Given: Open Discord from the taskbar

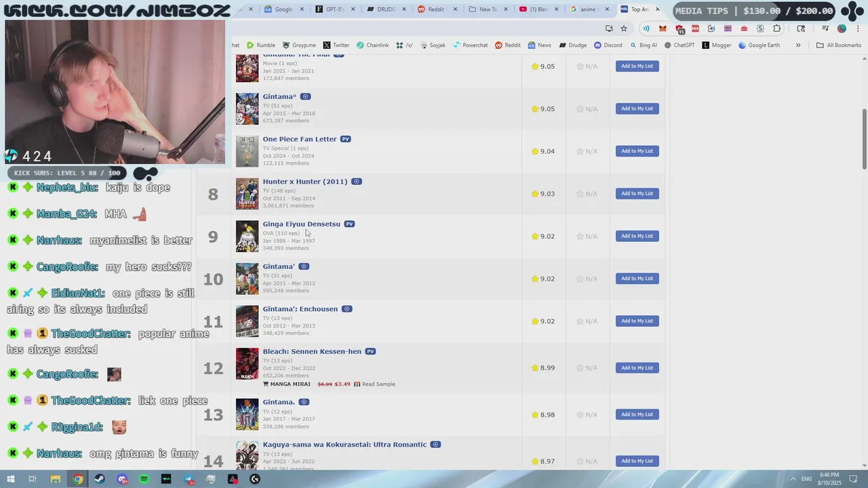Looking at the screenshot, I should coord(122,479).
